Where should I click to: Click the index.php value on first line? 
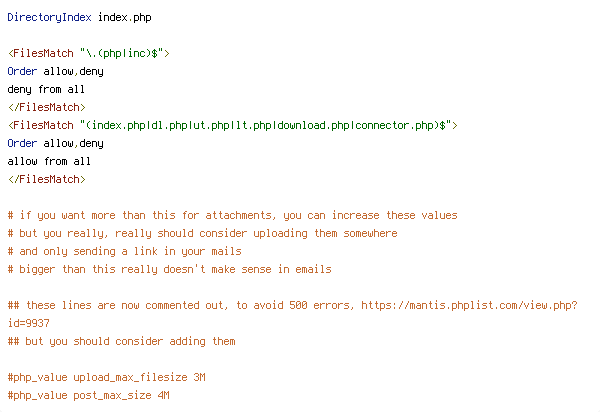125,18
